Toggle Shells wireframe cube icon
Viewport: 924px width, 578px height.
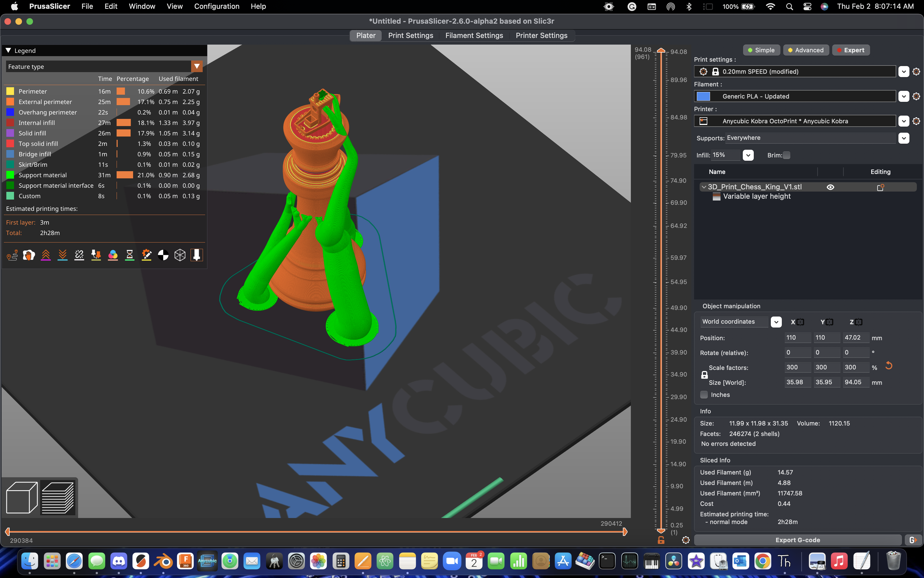[180, 255]
